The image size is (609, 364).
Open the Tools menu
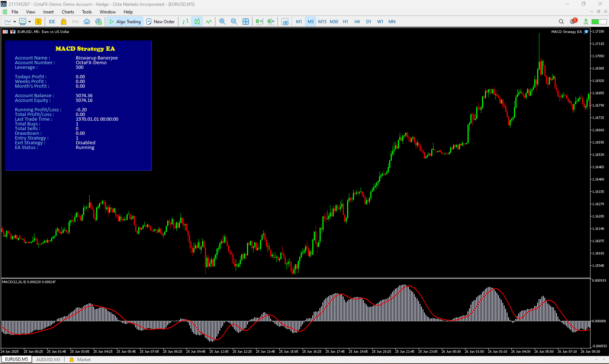point(87,12)
